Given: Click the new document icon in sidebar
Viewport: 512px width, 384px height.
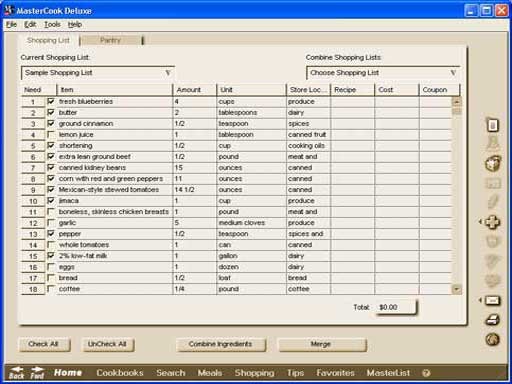Looking at the screenshot, I should [x=492, y=125].
